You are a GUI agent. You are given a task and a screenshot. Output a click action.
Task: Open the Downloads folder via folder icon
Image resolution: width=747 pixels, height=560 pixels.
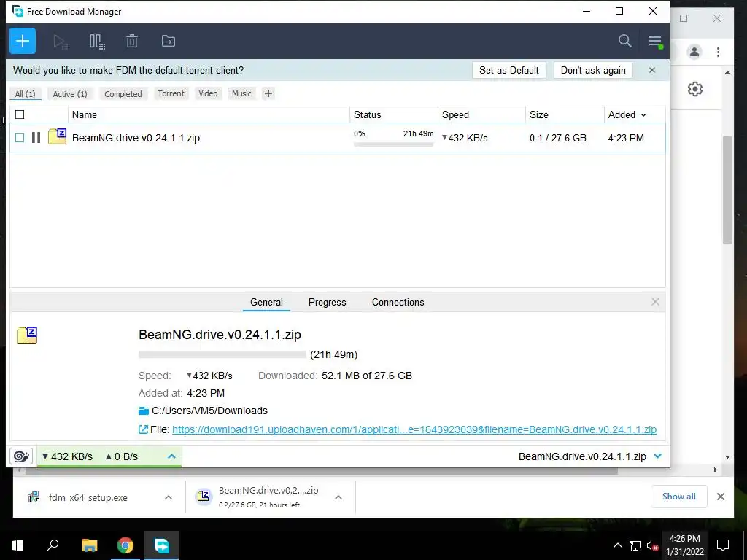click(x=144, y=411)
